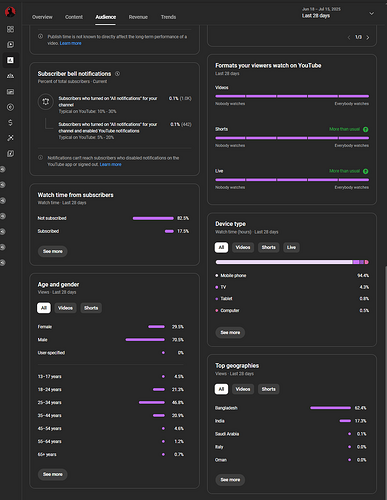
Task: Open the Subtitles icon in sidebar
Action: [x=10, y=91]
